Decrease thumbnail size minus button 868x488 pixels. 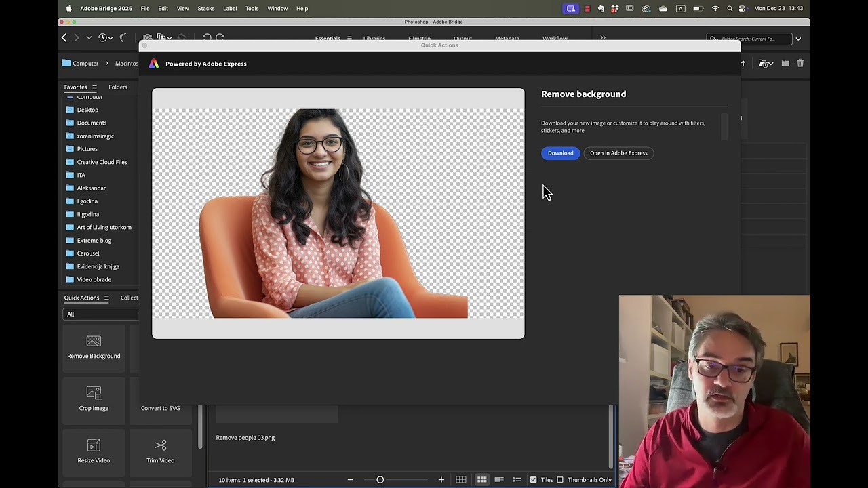pos(351,480)
